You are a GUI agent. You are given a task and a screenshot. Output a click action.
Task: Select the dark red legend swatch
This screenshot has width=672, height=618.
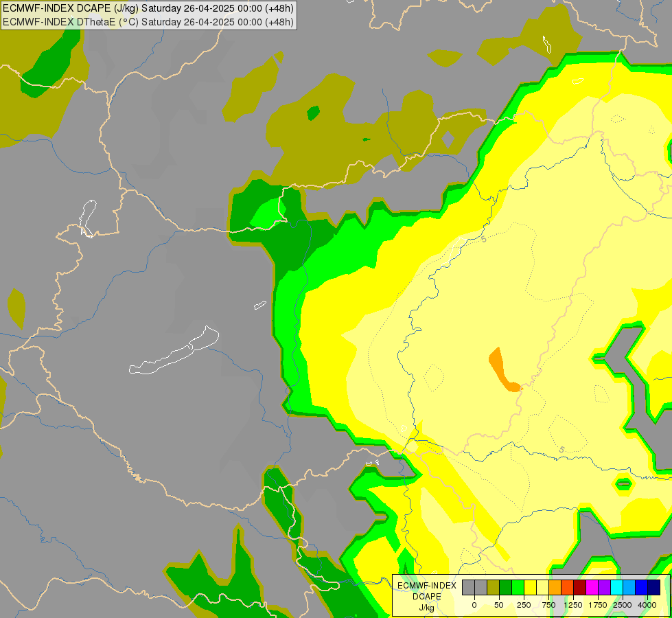pos(579,587)
